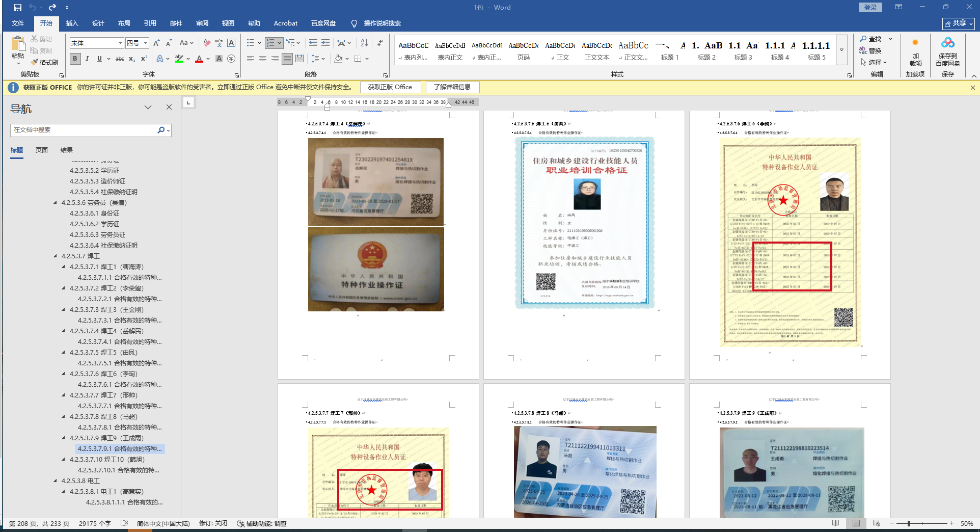Image resolution: width=980 pixels, height=532 pixels.
Task: Switch to 页面 tab in navigation pane
Action: (42, 150)
